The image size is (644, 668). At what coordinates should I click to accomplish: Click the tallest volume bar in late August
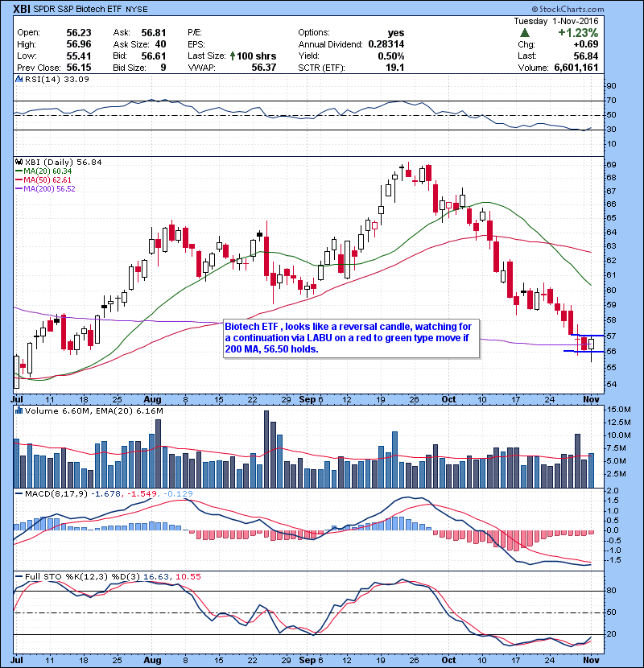point(266,449)
